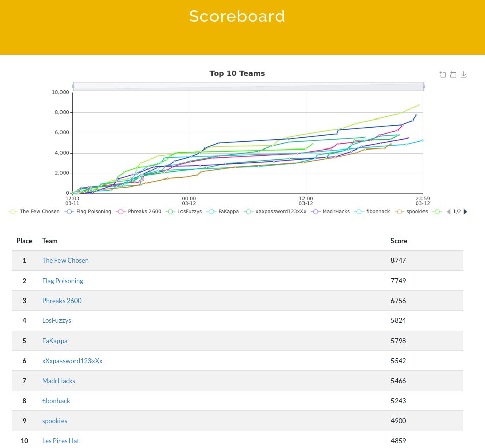The image size is (485, 448).
Task: Click the final data point of The Few Chosen line
Action: click(x=419, y=105)
